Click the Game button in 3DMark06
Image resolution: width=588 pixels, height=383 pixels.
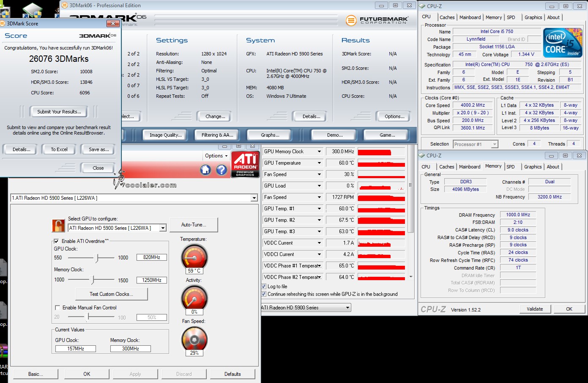[387, 135]
